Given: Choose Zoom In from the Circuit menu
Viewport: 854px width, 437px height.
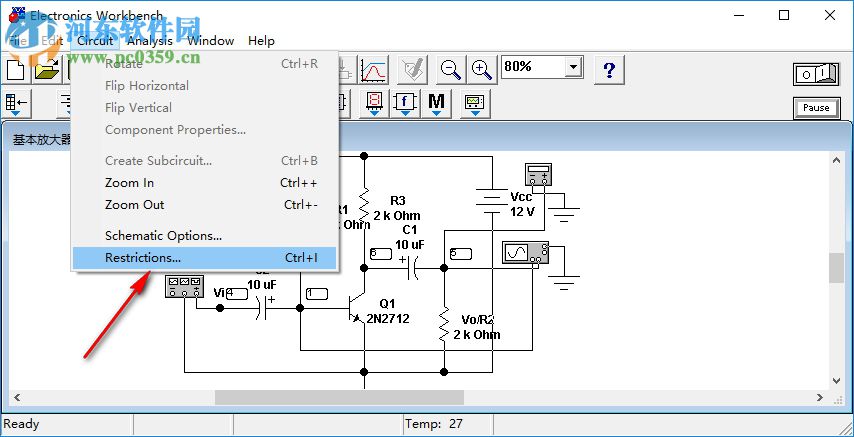Looking at the screenshot, I should click(x=204, y=183).
